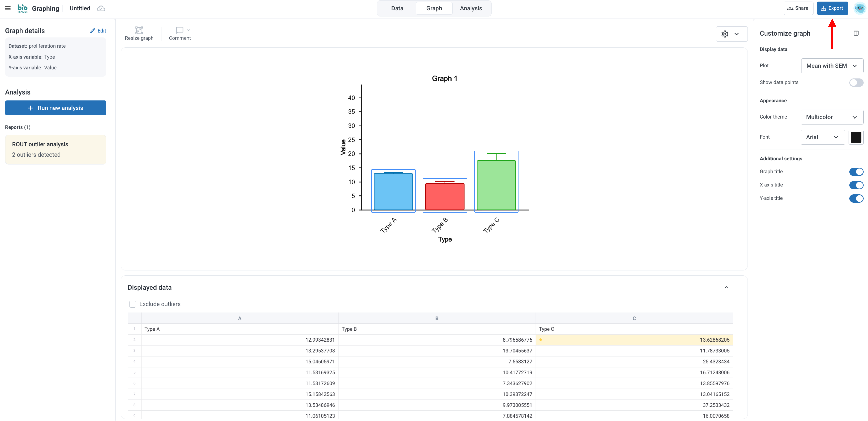The width and height of the screenshot is (868, 421).
Task: Switch to the Data tab
Action: pos(397,8)
